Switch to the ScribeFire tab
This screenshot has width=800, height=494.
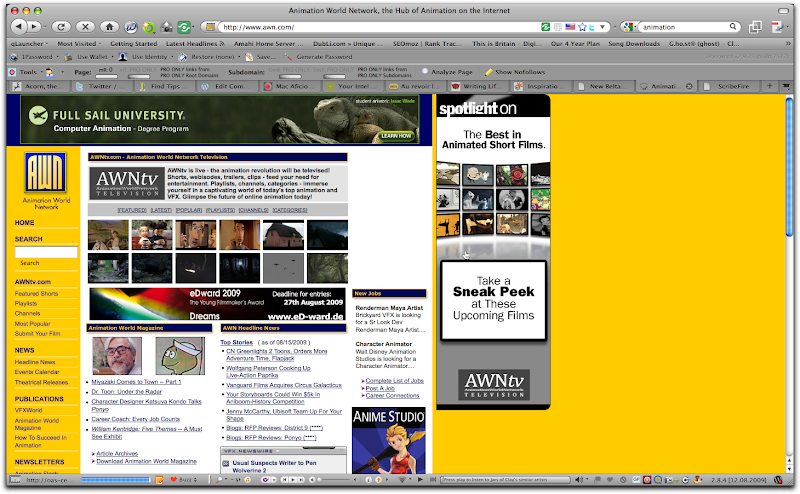click(728, 86)
